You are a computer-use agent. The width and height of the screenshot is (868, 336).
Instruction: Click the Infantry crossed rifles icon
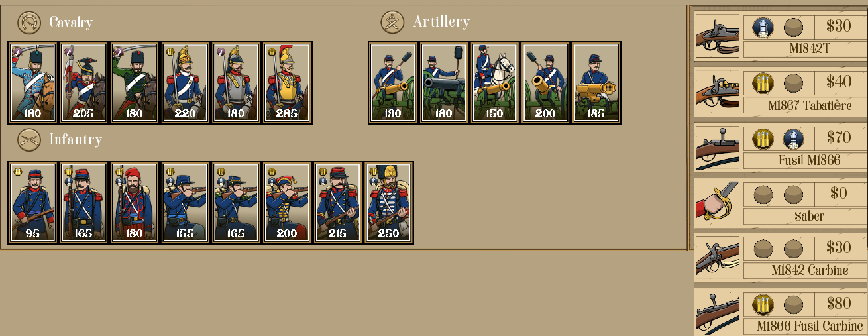pyautogui.click(x=28, y=140)
